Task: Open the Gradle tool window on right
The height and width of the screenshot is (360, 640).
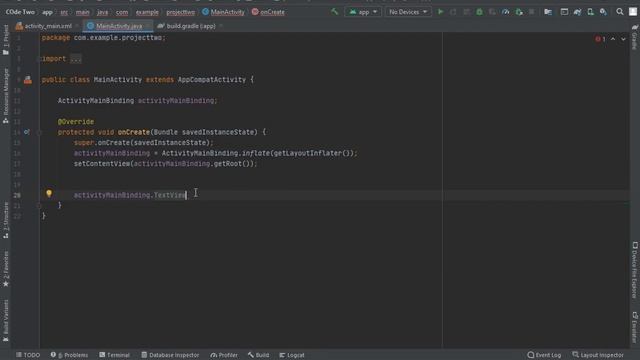Action: point(635,37)
